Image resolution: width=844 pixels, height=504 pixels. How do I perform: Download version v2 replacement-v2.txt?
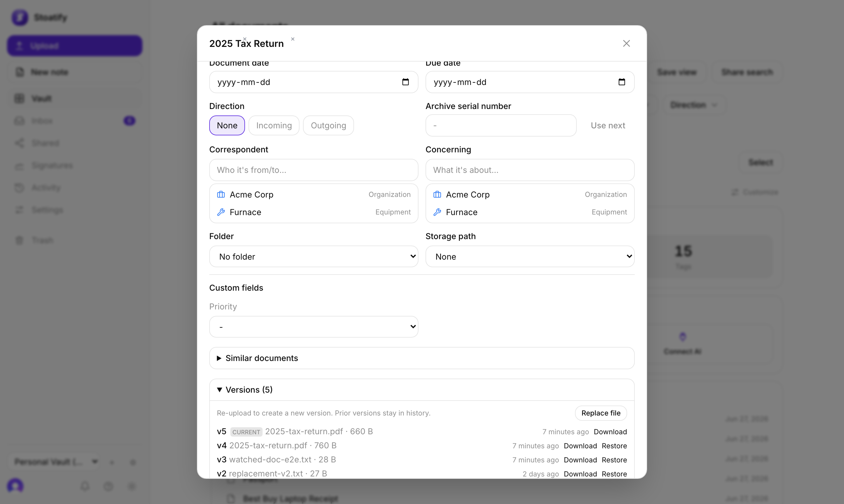[x=580, y=474]
